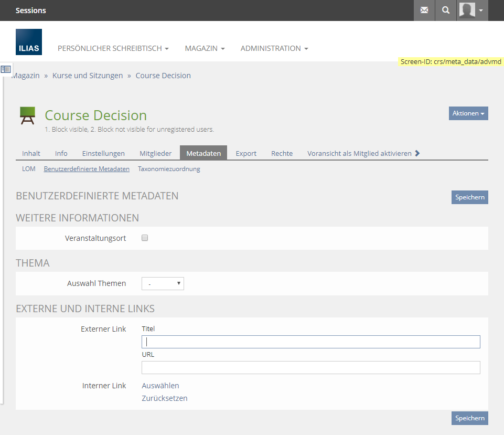Expand the Magazin navigation menu
This screenshot has width=504, height=435.
point(205,48)
